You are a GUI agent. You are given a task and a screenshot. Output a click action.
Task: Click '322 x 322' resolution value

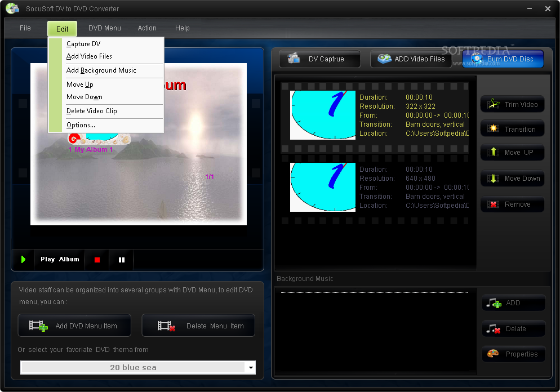(x=420, y=106)
